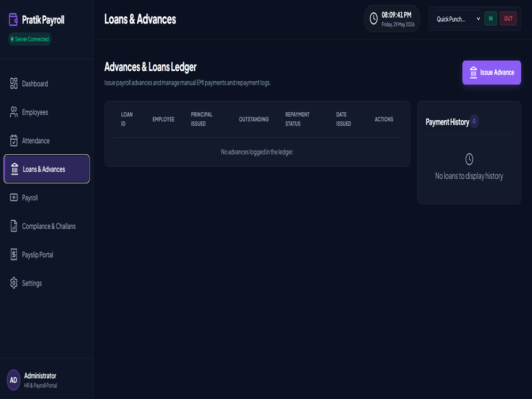Screen dimensions: 532x399
Task: Click the Compliance & Challans document icon
Action: (x=14, y=226)
